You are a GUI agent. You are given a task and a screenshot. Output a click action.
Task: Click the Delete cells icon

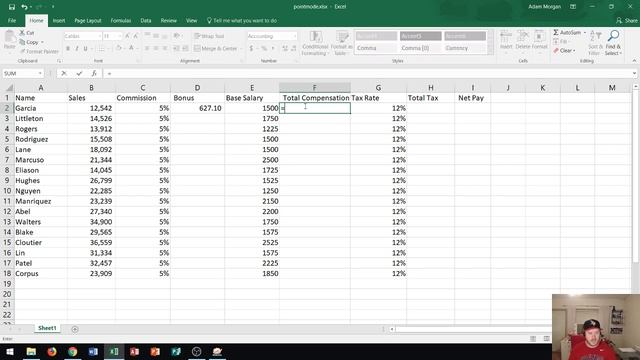(522, 40)
